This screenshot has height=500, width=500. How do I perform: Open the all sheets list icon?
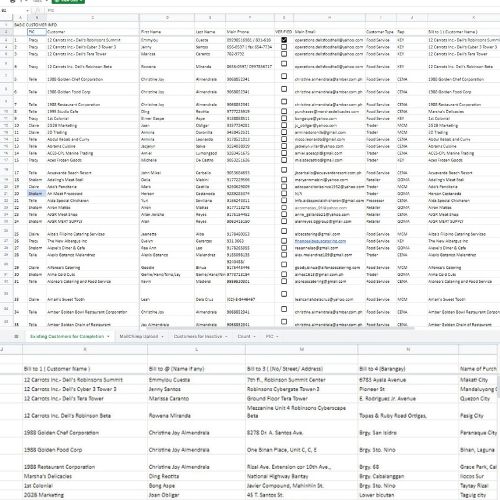tap(16, 336)
